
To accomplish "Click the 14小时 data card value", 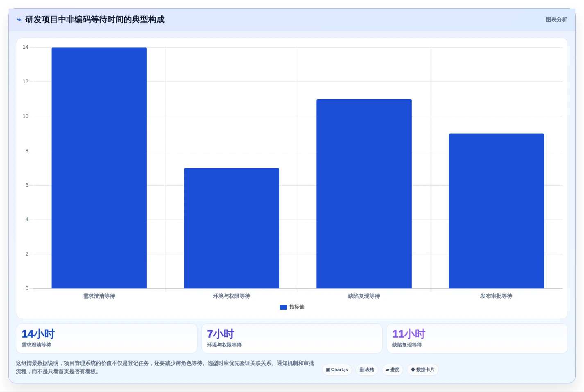I will pyautogui.click(x=38, y=334).
